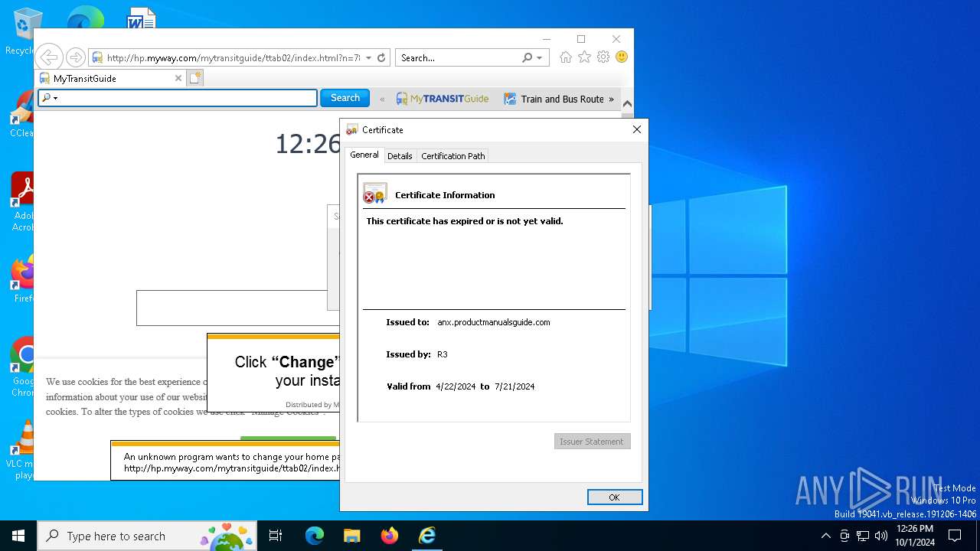Open the search provider dropdown arrow
The image size is (980, 551).
540,57
